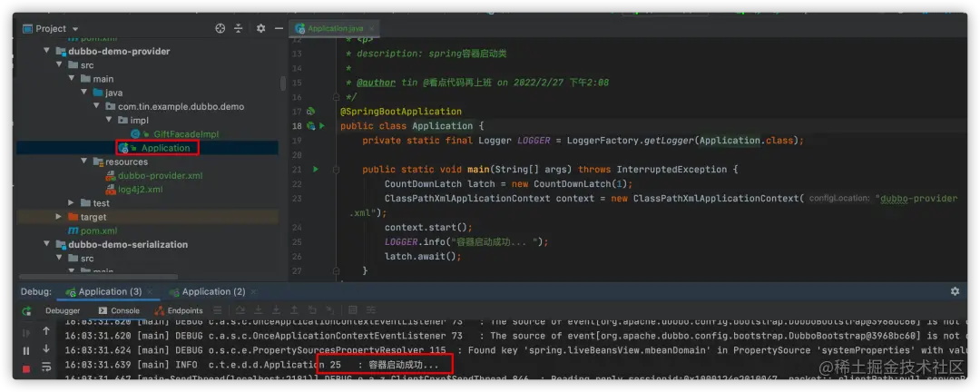Collapse all in Project tool window
Image resolution: width=980 pixels, height=392 pixels.
point(238,29)
